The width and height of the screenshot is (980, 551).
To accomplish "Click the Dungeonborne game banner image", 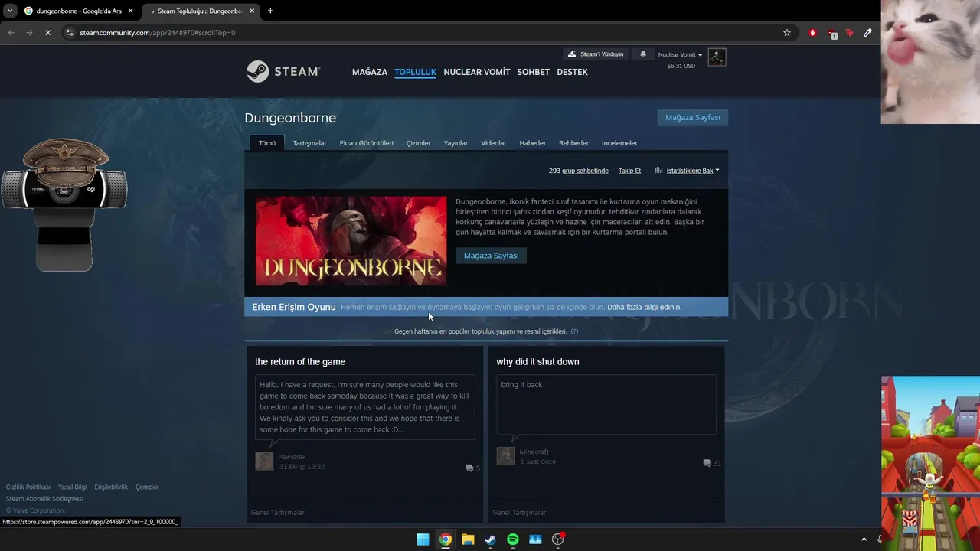I will [351, 241].
